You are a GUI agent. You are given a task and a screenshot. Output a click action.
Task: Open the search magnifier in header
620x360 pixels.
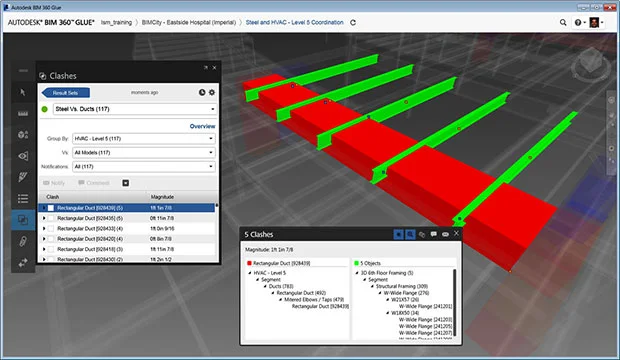coord(563,23)
